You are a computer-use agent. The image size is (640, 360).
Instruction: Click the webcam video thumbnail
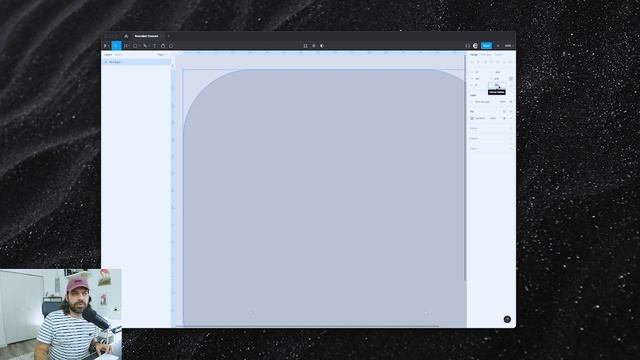(61, 314)
